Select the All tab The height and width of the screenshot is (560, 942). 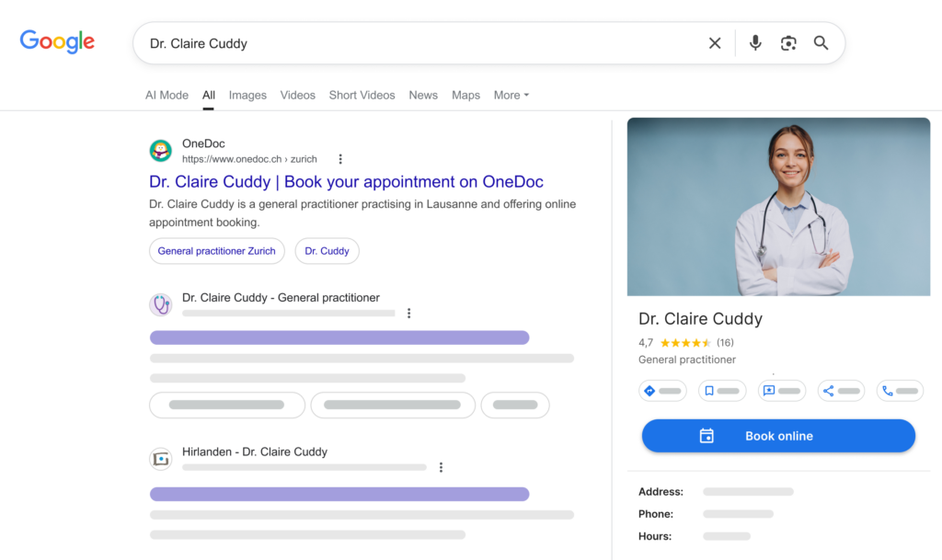tap(209, 95)
